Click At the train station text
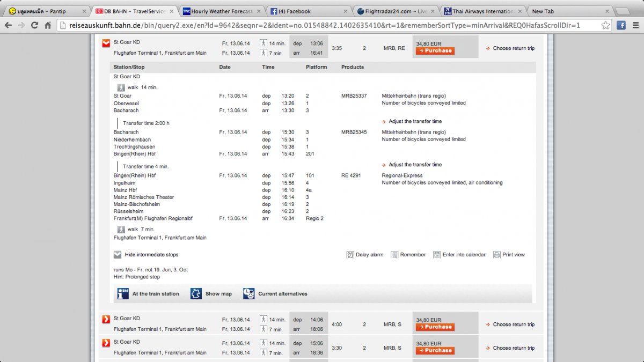The height and width of the screenshot is (362, 644). [156, 294]
